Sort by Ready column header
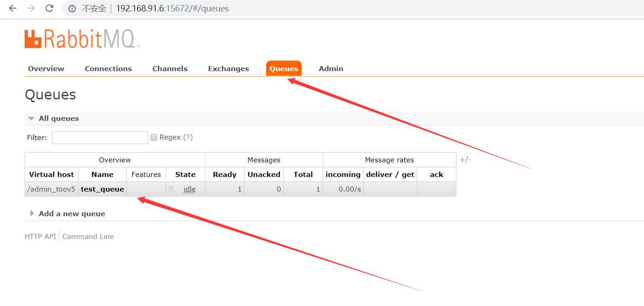 tap(225, 174)
